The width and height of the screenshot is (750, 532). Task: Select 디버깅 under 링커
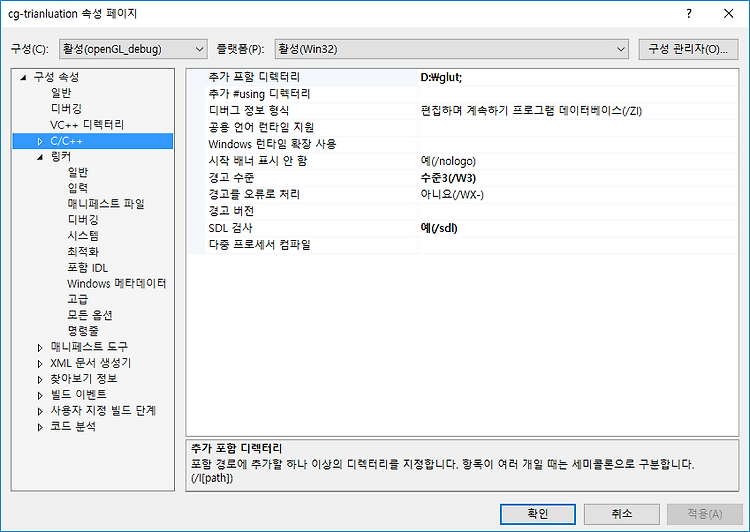tap(83, 220)
